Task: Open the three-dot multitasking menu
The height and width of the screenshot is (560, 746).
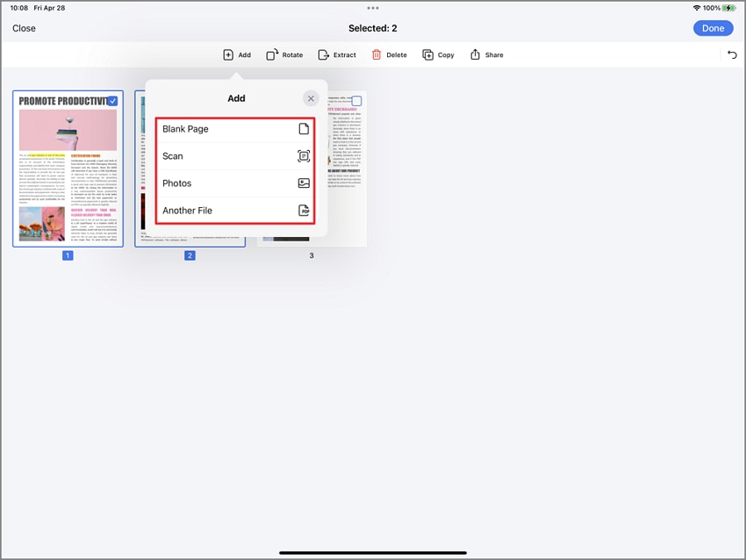Action: click(373, 8)
